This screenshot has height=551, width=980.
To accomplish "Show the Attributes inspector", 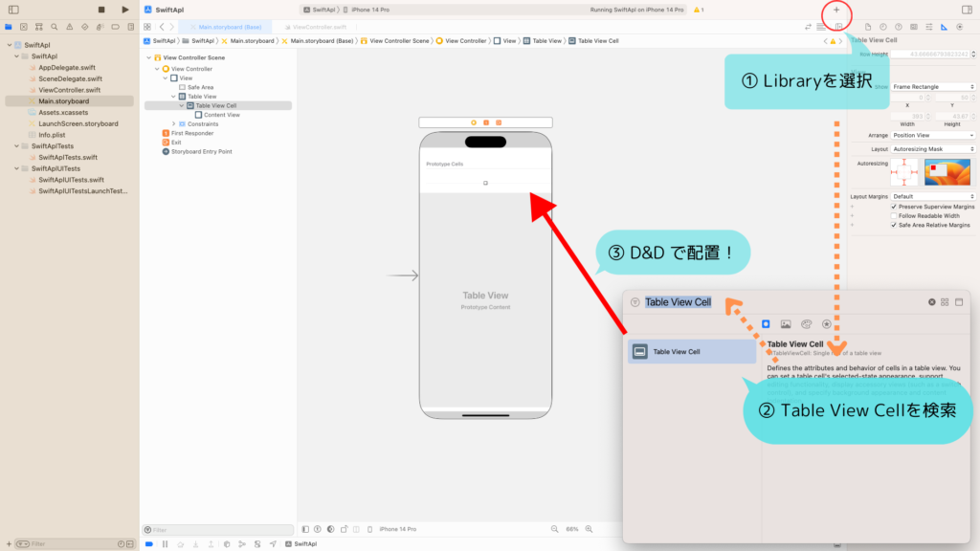I will [928, 27].
